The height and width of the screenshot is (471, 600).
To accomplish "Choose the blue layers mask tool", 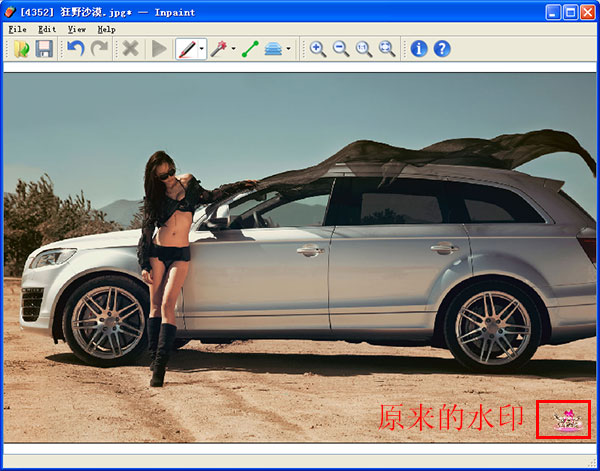I will tap(273, 49).
